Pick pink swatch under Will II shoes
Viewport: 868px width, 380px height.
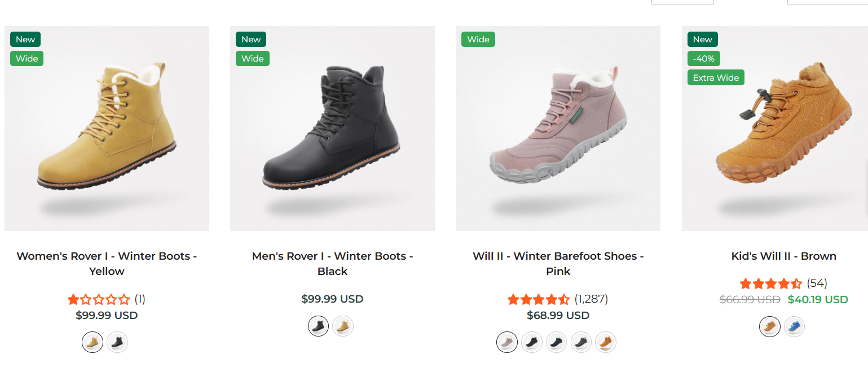pos(507,342)
